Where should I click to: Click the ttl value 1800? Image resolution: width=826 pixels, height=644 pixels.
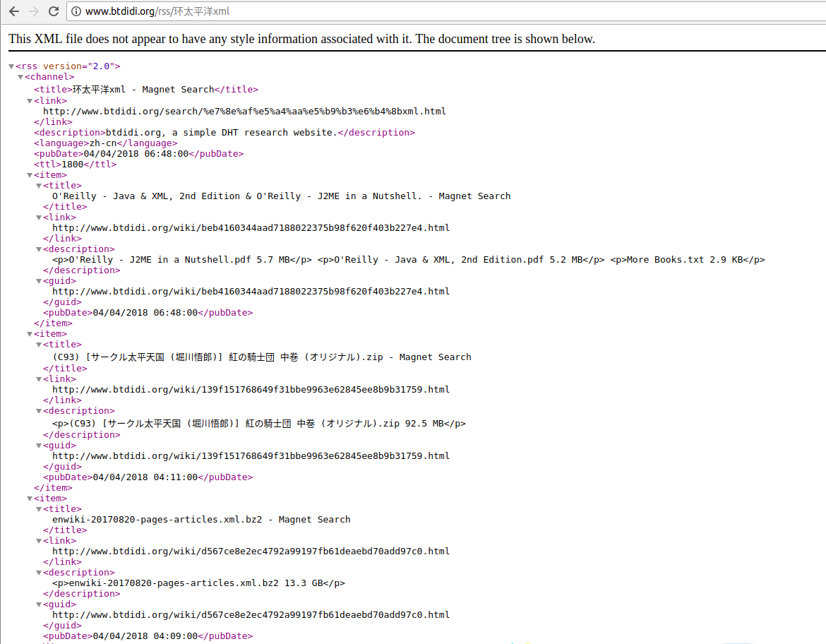pos(72,165)
